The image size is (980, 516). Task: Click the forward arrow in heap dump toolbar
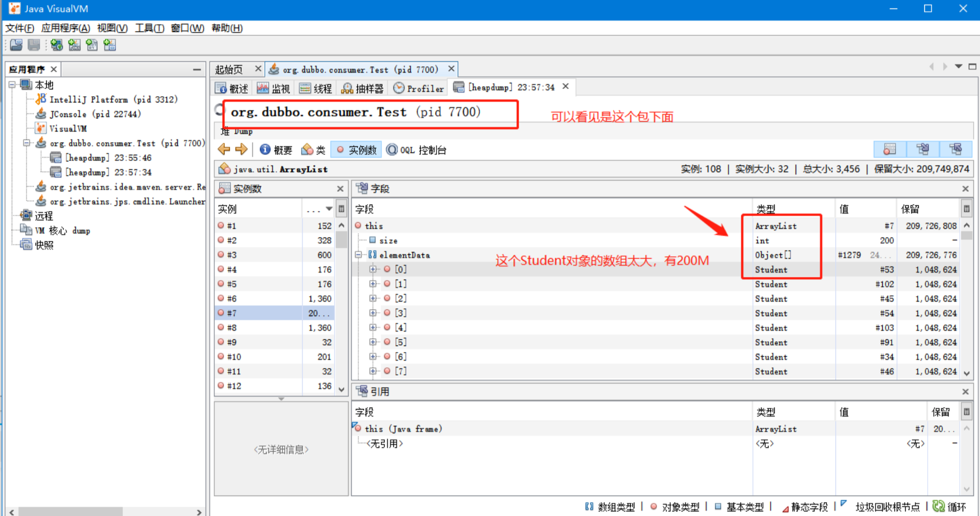click(x=241, y=150)
